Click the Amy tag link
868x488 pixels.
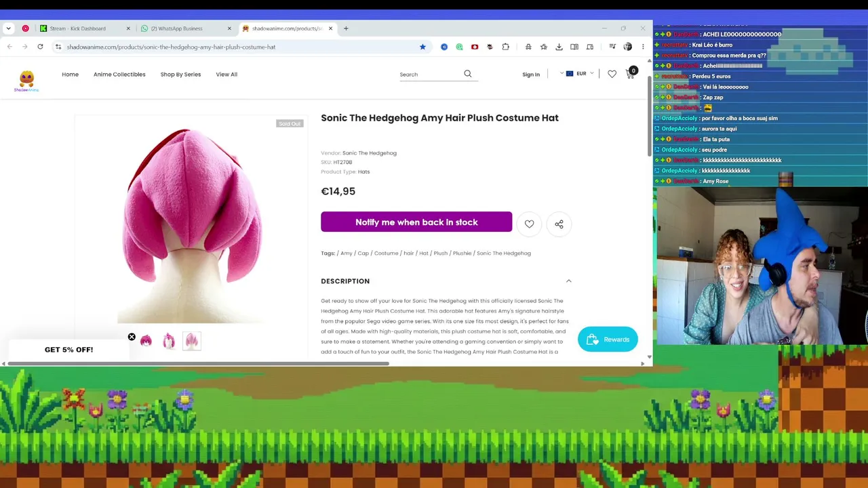tap(347, 253)
